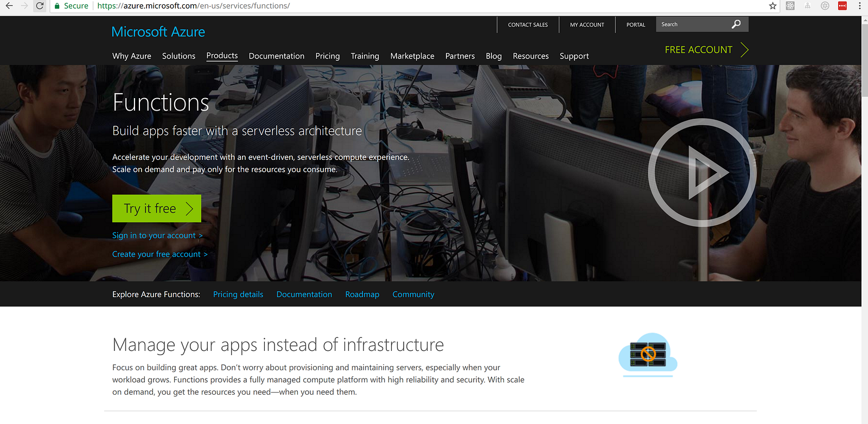
Task: Go to Documentation in the top navigation
Action: point(277,56)
